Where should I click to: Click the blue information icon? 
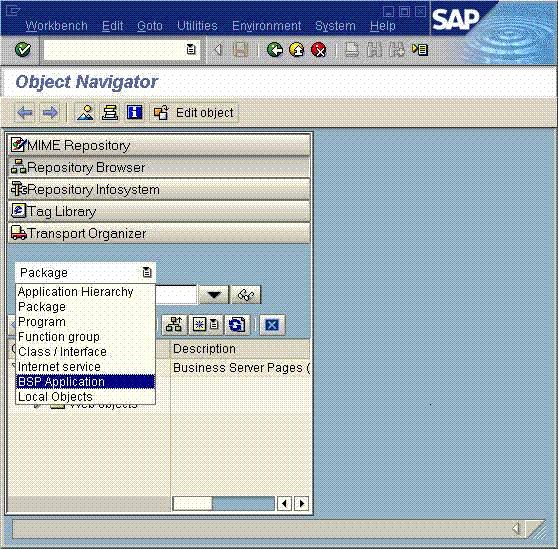tap(135, 112)
